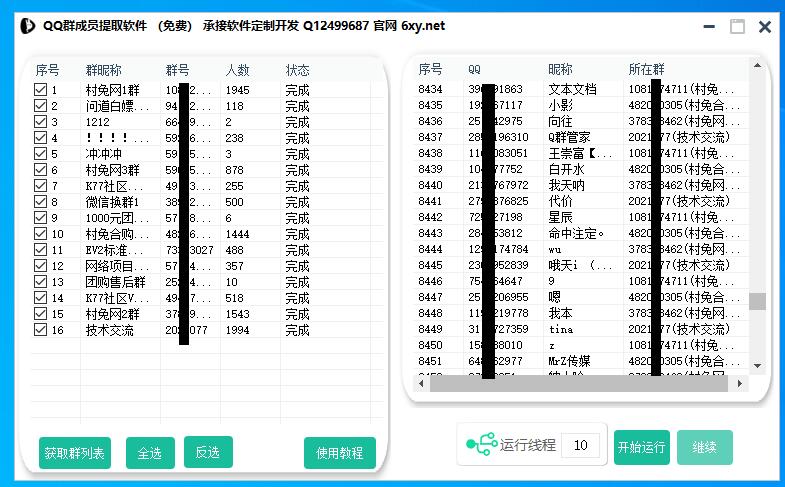Image resolution: width=785 pixels, height=487 pixels.
Task: Click 完成 status of row 9 1000元团
Action: click(297, 218)
